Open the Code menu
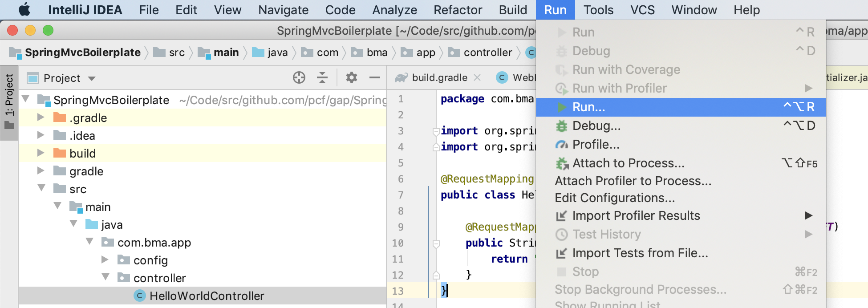This screenshot has width=868, height=308. pos(340,10)
